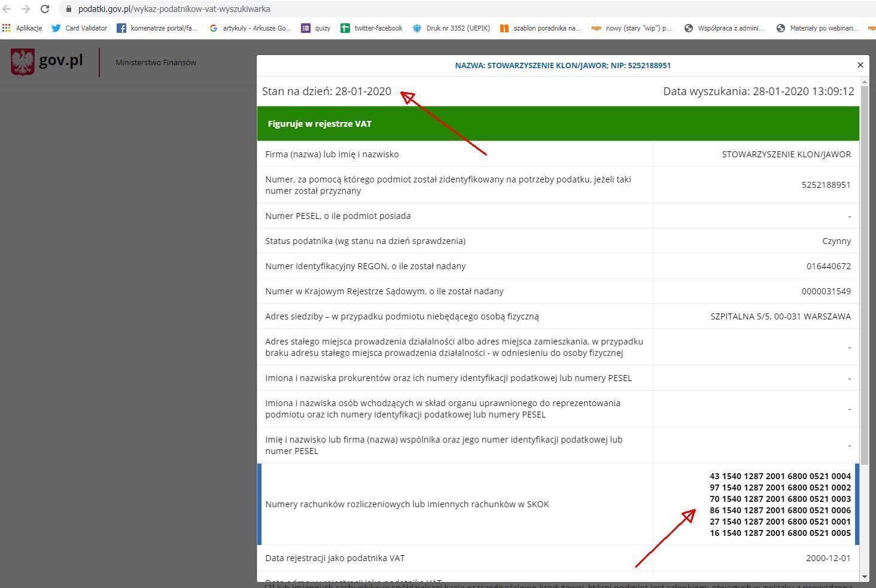Click the browser back arrow

coord(7,9)
